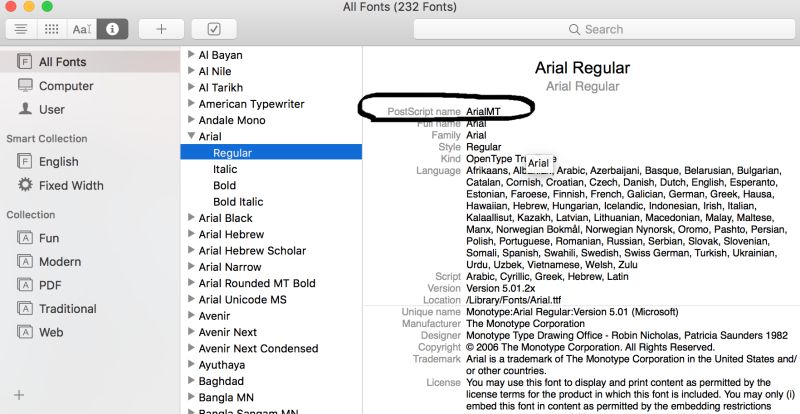Click the Arial Regular preview heading

point(582,68)
